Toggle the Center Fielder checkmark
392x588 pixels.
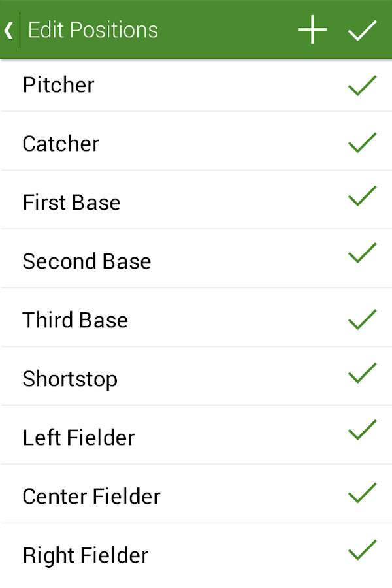click(x=363, y=493)
